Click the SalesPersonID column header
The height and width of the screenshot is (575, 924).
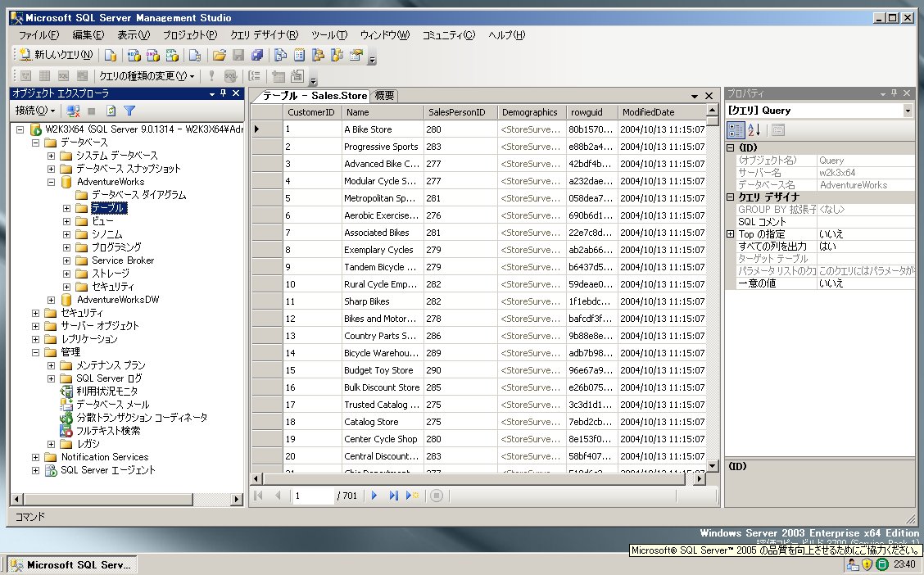tap(460, 112)
